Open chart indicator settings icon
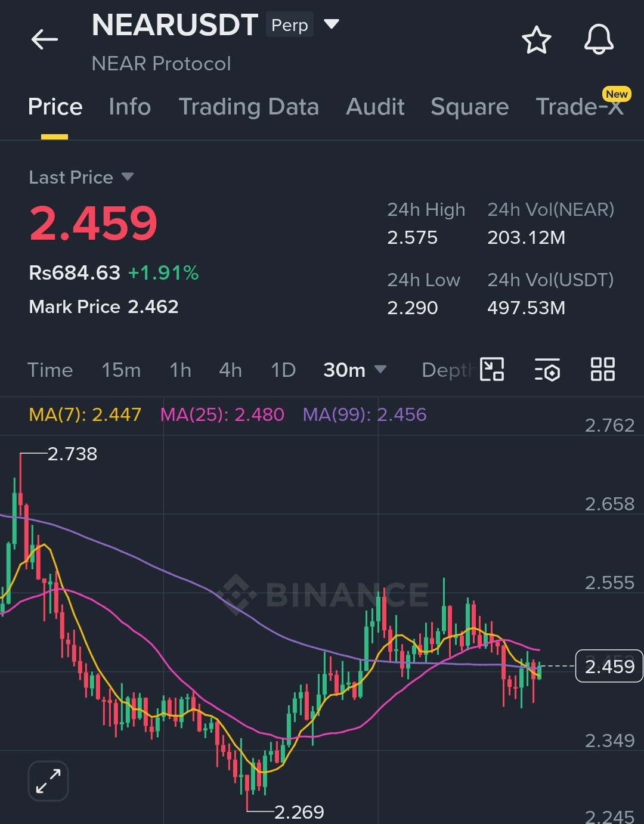 click(547, 370)
